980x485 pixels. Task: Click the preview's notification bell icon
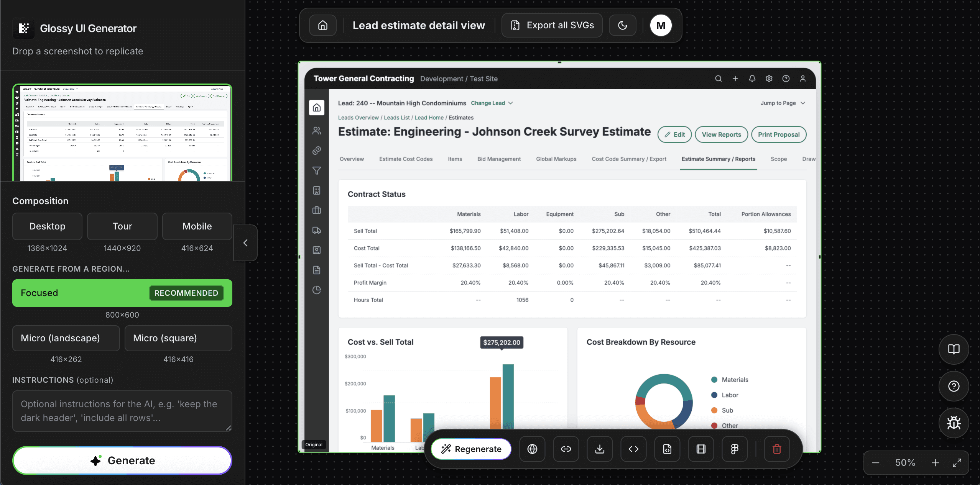coord(752,79)
